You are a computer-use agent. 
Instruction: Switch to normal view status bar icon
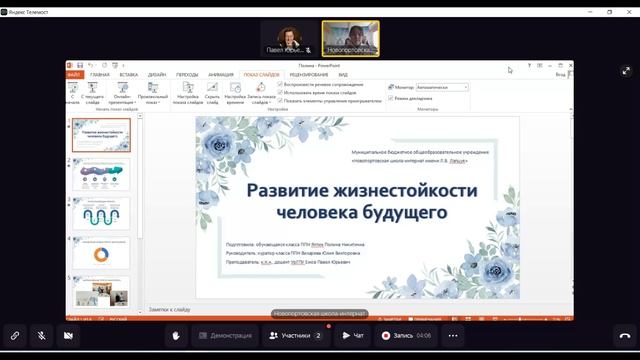pos(455,319)
